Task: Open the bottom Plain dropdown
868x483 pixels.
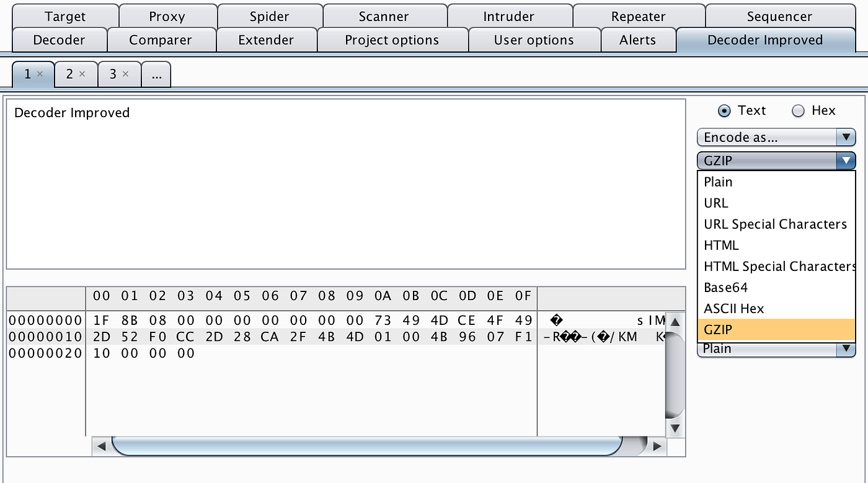Action: pyautogui.click(x=776, y=349)
